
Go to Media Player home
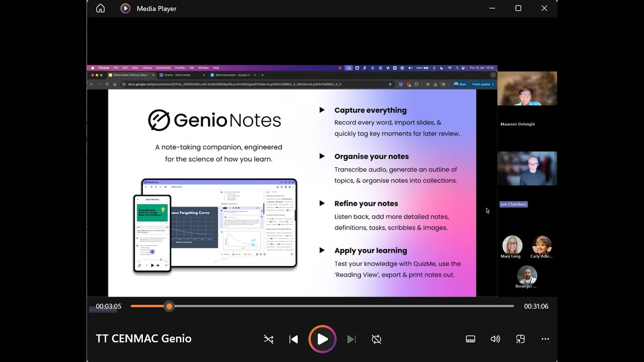100,8
